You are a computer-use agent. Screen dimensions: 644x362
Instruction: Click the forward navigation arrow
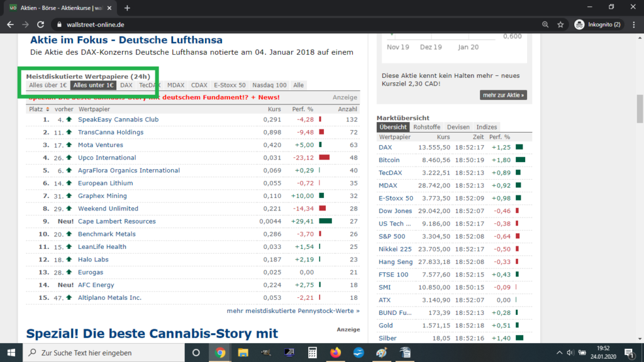pyautogui.click(x=25, y=25)
